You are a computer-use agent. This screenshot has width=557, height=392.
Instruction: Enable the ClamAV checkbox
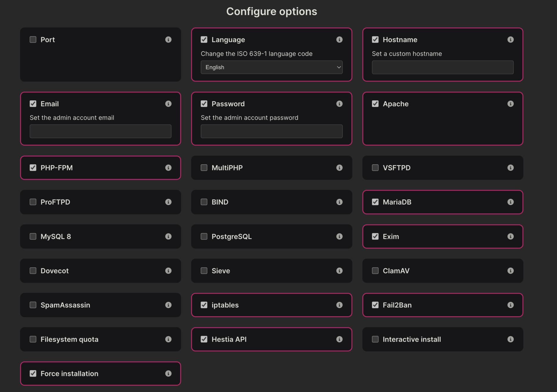[x=375, y=271]
